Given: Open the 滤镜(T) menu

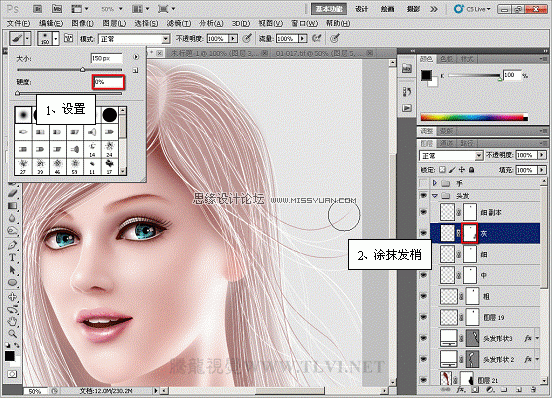Looking at the screenshot, I should 179,23.
